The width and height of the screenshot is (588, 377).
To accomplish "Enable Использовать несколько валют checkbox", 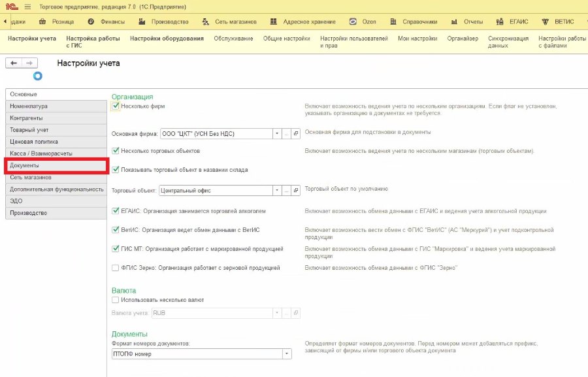I will [116, 300].
